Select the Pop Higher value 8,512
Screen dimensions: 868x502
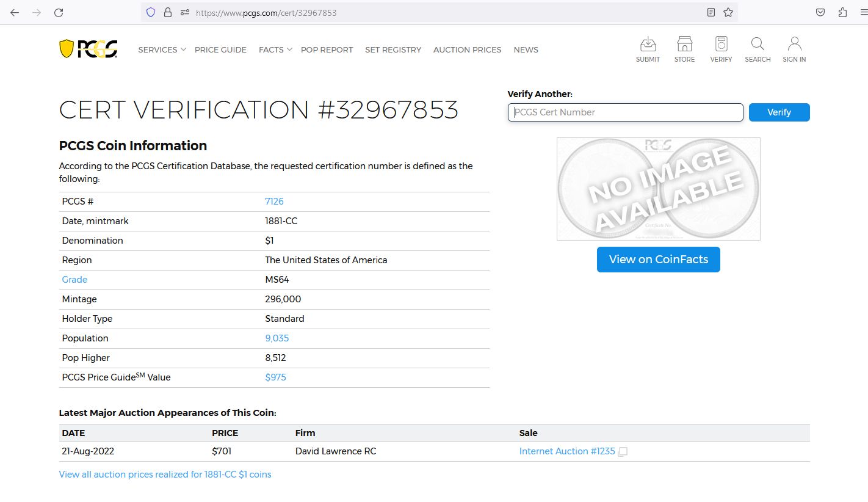275,358
